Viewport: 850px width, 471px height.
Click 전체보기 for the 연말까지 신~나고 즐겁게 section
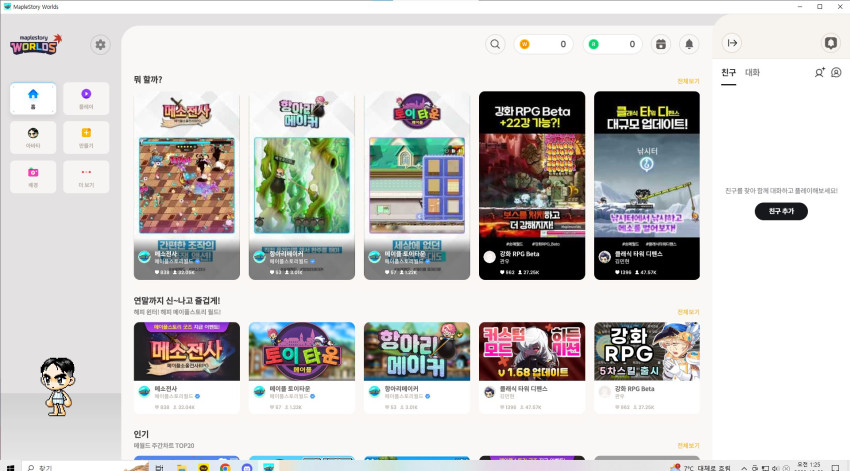pyautogui.click(x=688, y=312)
